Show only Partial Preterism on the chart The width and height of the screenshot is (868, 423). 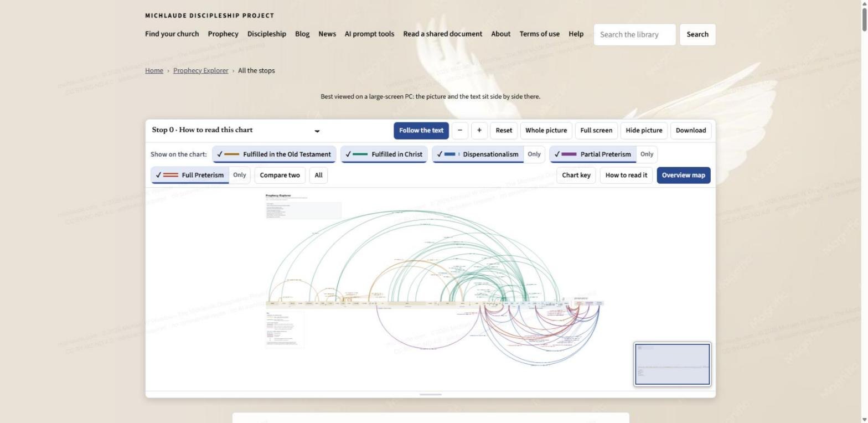pos(647,154)
